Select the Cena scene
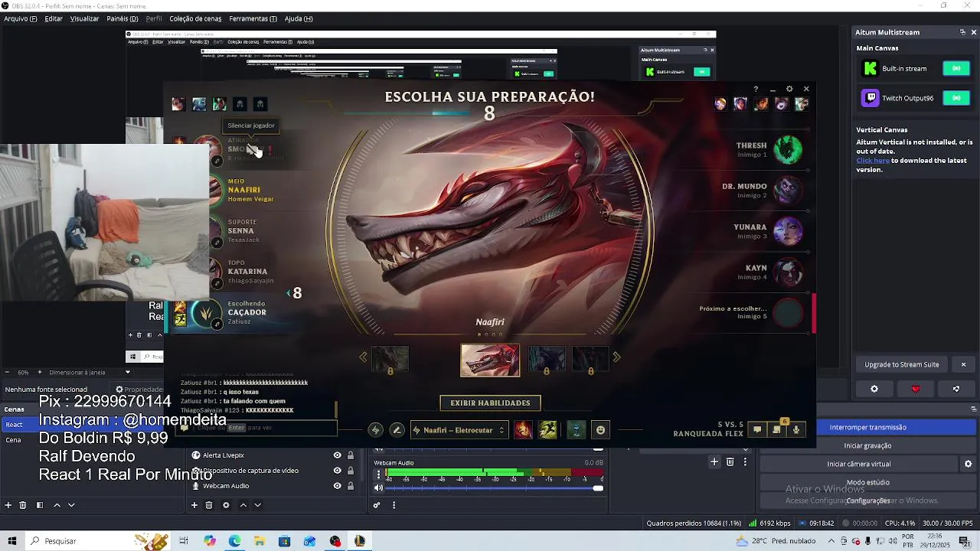Screen dimensions: 980x551 point(14,440)
